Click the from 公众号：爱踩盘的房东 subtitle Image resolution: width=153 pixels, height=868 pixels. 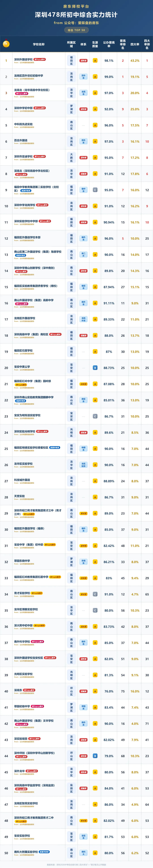tap(76, 23)
